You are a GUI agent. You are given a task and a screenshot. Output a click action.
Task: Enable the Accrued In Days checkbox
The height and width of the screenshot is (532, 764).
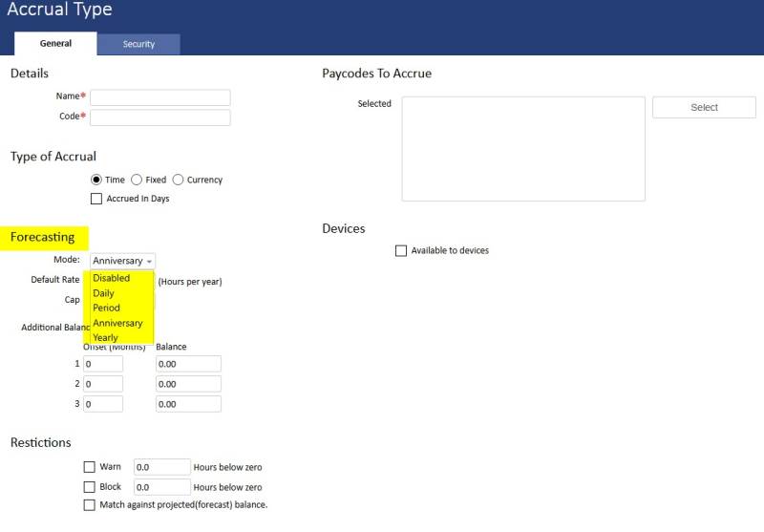click(x=95, y=199)
